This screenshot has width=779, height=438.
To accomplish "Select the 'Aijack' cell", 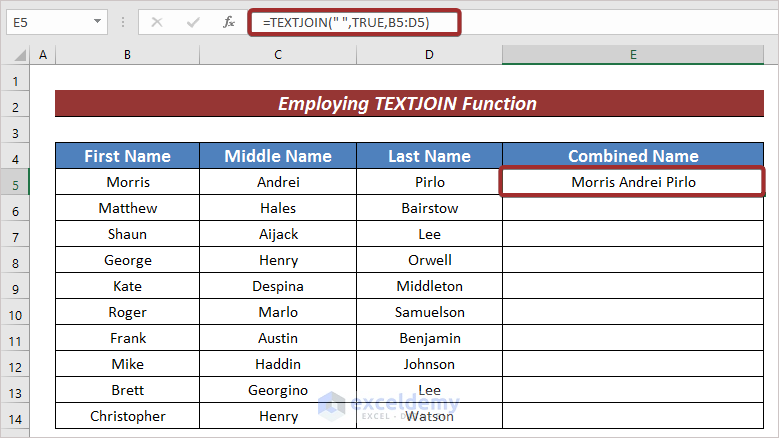I will click(x=278, y=234).
